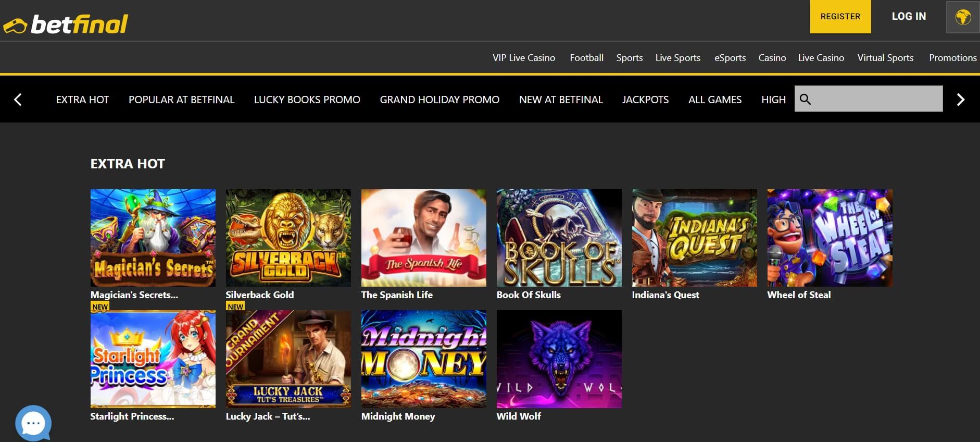Open the LUCKY BOOKS PROMO tab

[307, 100]
